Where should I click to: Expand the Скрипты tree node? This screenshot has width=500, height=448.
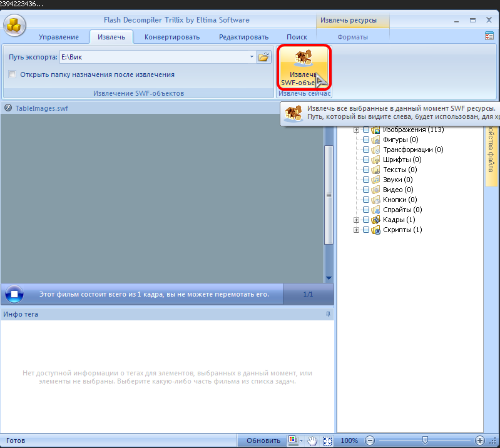click(356, 230)
